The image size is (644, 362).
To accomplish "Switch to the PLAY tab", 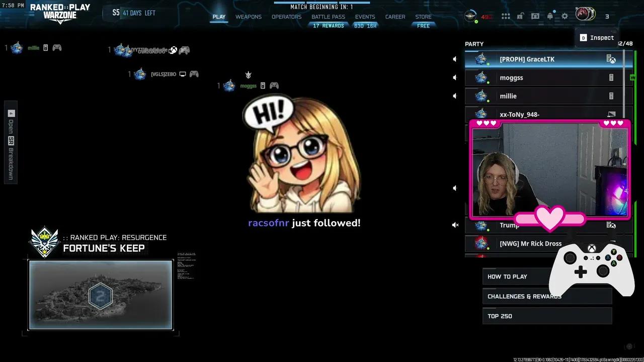I will pyautogui.click(x=219, y=17).
